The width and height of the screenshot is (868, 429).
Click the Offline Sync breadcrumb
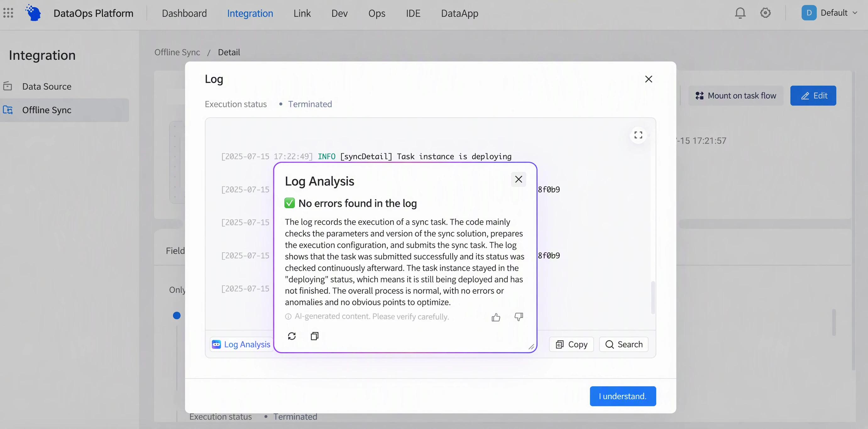point(177,52)
